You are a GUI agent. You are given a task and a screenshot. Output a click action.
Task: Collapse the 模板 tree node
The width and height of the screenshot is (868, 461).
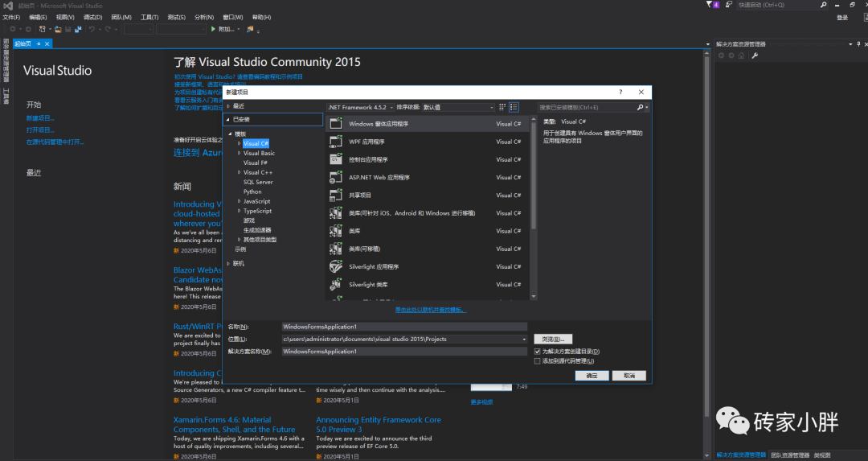[231, 134]
